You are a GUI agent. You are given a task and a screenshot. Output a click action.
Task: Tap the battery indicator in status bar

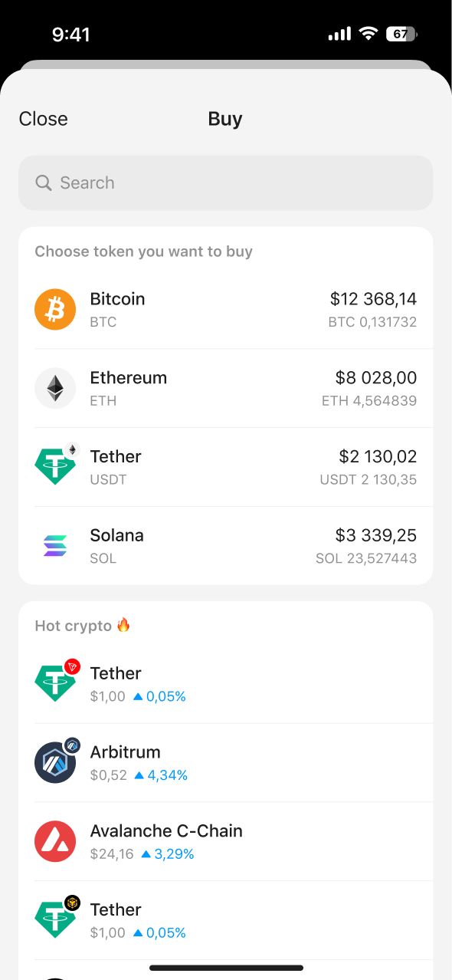(x=402, y=34)
